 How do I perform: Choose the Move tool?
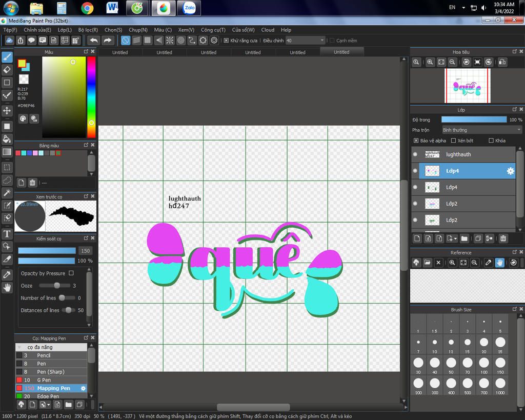[x=7, y=111]
